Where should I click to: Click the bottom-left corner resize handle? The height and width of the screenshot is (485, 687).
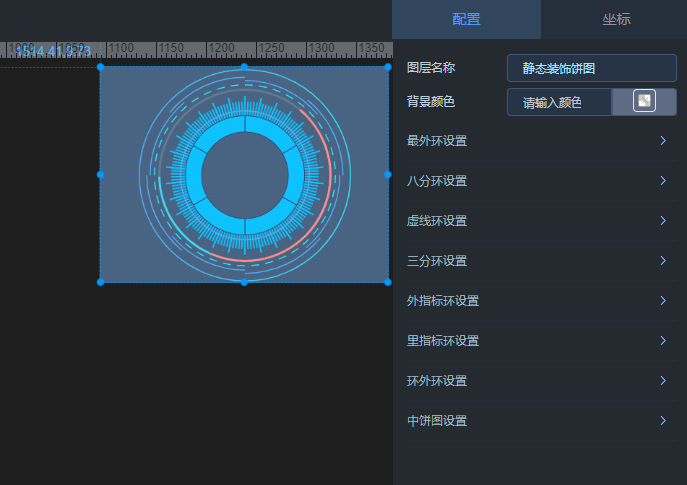click(100, 282)
